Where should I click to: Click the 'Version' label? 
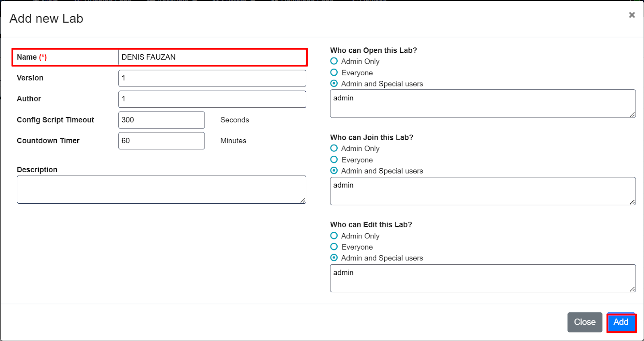click(x=30, y=78)
